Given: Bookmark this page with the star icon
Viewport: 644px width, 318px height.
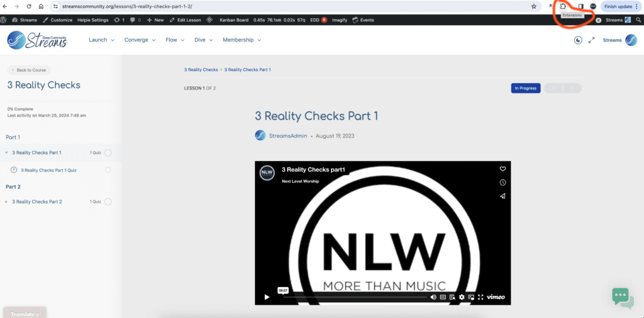Looking at the screenshot, I should (533, 6).
